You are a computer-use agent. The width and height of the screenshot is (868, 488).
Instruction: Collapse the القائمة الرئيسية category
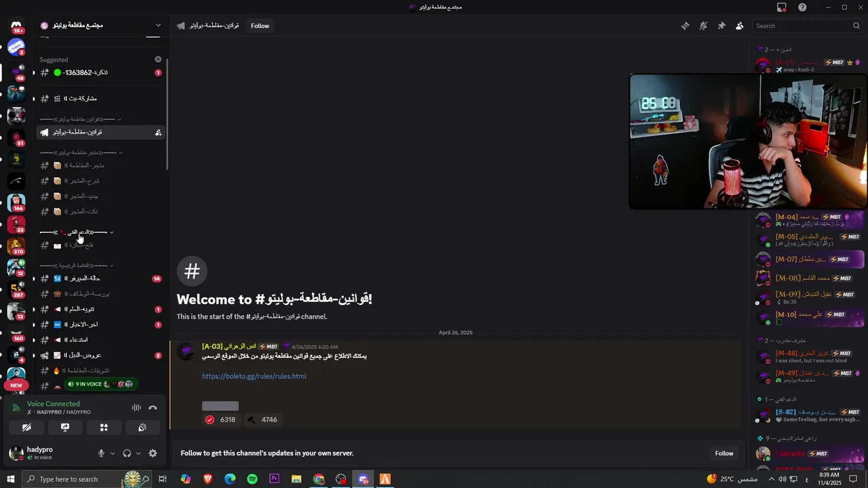pyautogui.click(x=77, y=266)
